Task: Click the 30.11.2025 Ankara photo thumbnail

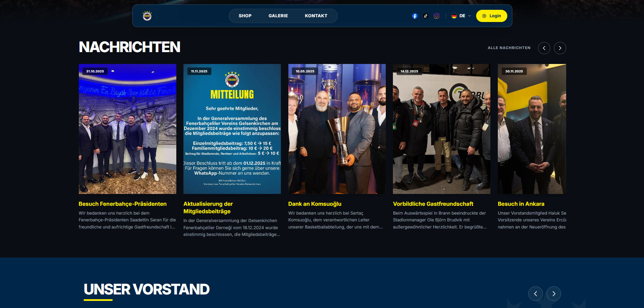Action: [x=532, y=129]
